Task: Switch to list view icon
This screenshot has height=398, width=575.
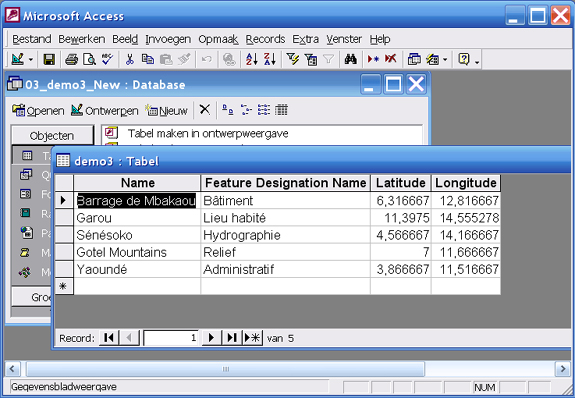Action: click(264, 110)
